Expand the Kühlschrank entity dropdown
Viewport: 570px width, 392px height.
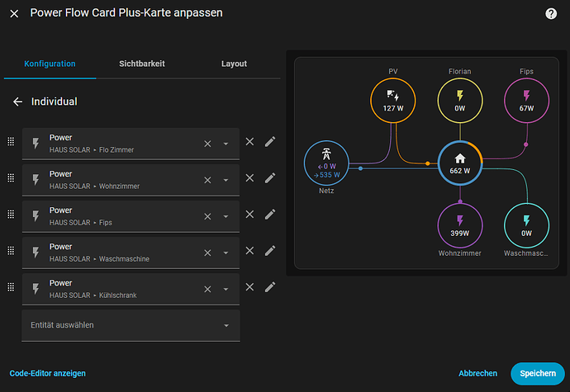226,289
